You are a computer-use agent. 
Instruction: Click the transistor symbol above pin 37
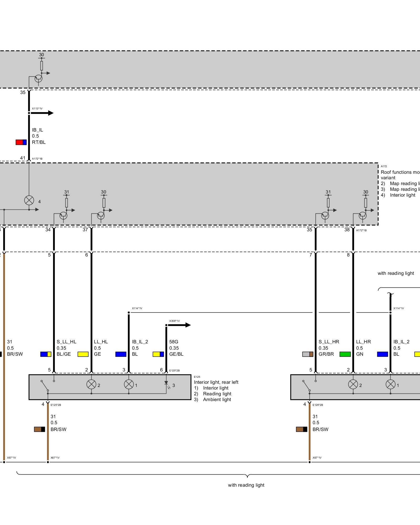pyautogui.click(x=101, y=216)
